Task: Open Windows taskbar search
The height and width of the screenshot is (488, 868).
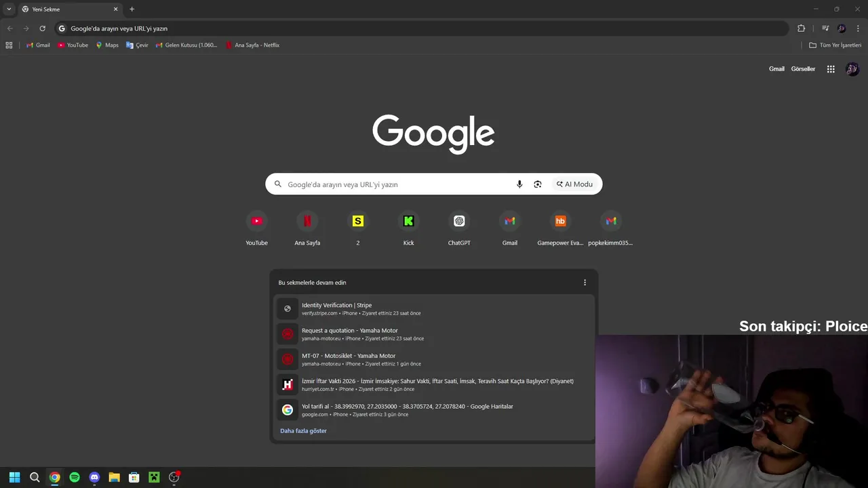Action: [x=35, y=477]
